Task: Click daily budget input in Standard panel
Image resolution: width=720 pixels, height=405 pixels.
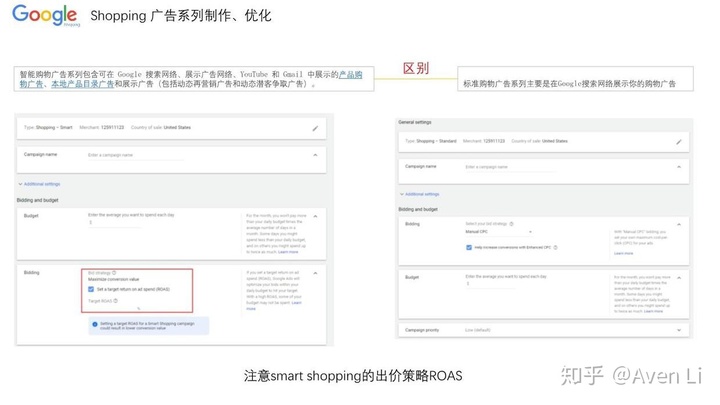Action: [x=491, y=284]
